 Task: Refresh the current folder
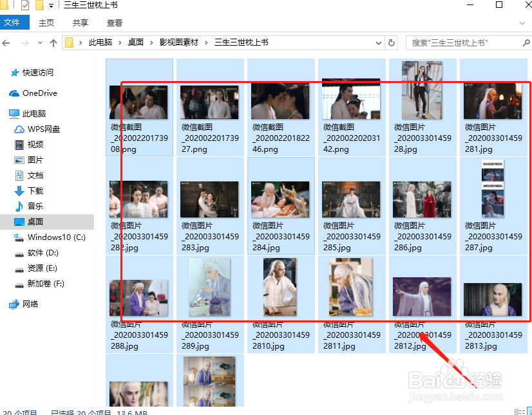pyautogui.click(x=391, y=42)
